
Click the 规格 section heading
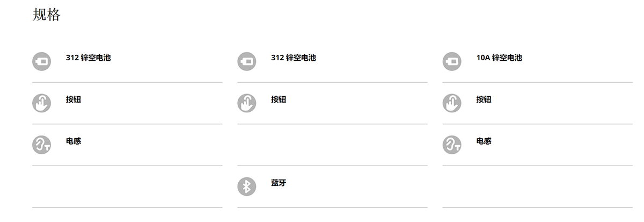[47, 15]
